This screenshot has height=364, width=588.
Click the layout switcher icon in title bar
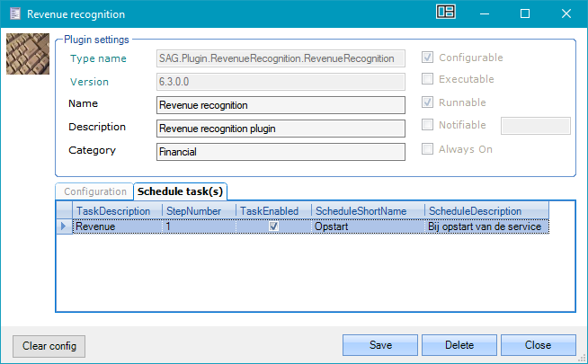point(446,13)
